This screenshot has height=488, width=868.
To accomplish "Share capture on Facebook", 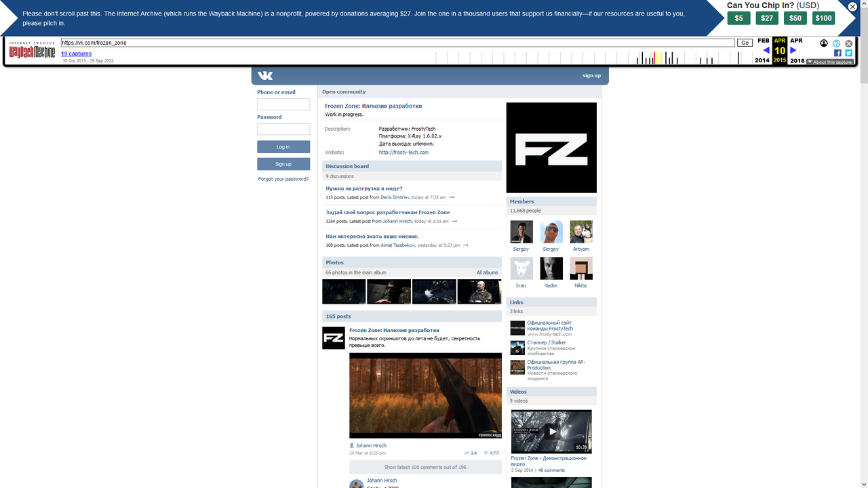I will [x=837, y=53].
